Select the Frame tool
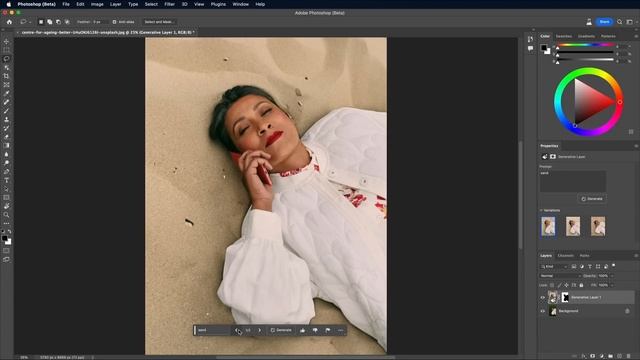This screenshot has width=640, height=360. [x=6, y=85]
